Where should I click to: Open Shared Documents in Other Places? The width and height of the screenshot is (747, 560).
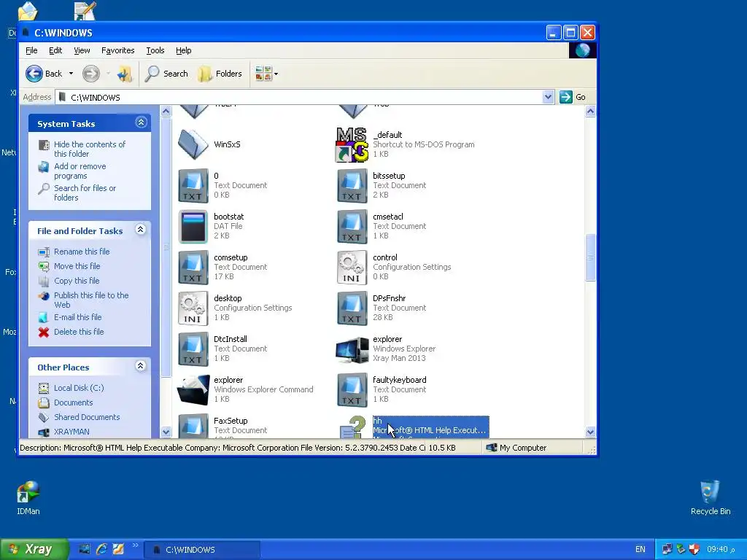pyautogui.click(x=87, y=417)
